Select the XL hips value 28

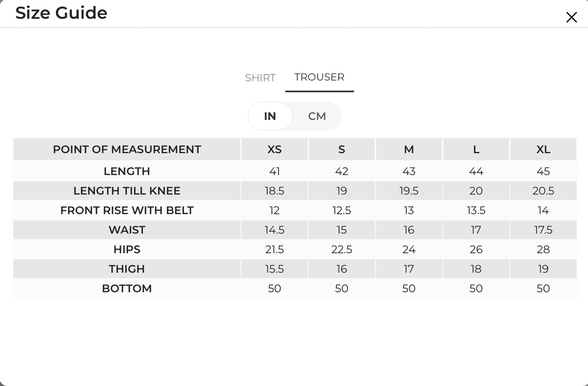pos(543,249)
